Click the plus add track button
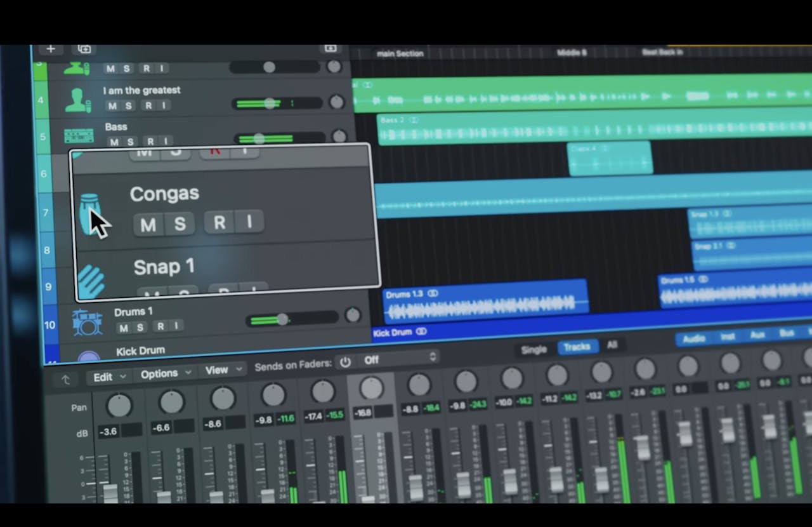This screenshot has height=527, width=812. pos(51,49)
